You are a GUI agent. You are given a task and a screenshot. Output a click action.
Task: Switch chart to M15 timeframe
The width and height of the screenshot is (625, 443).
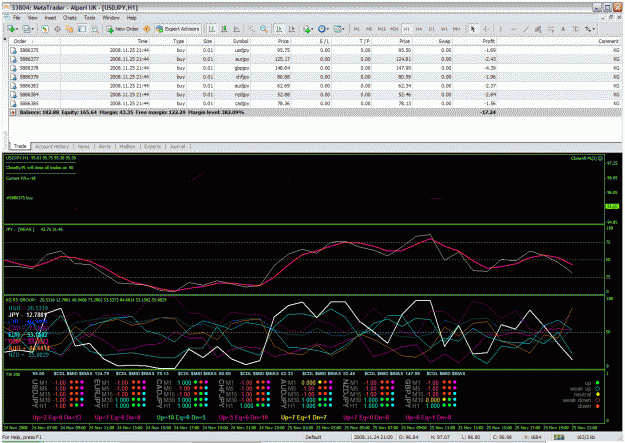pyautogui.click(x=382, y=29)
